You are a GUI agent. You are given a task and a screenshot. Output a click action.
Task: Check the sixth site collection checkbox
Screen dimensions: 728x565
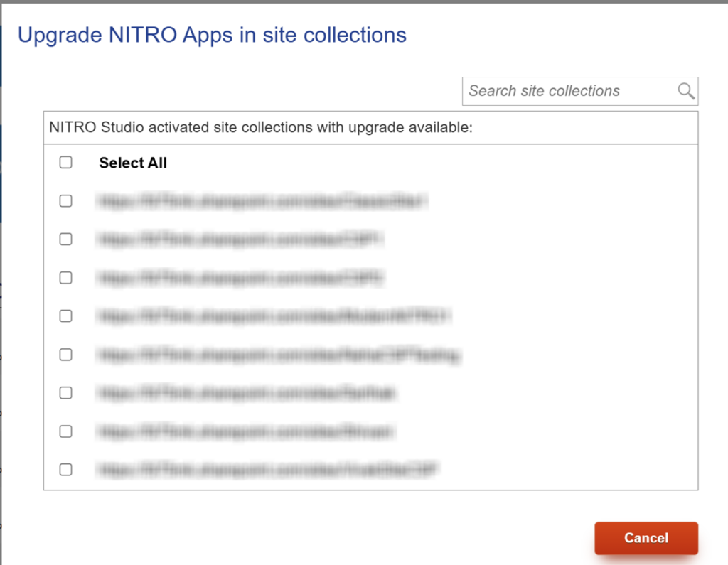pyautogui.click(x=66, y=393)
